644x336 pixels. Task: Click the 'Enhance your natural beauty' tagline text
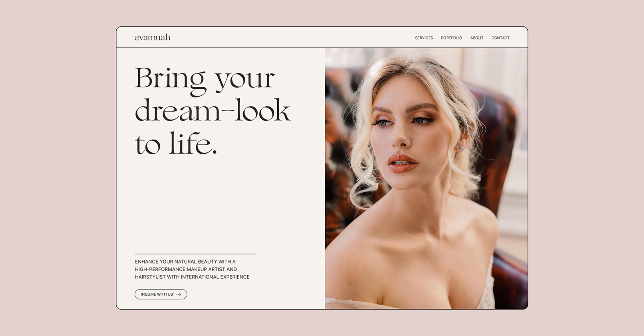(x=192, y=269)
